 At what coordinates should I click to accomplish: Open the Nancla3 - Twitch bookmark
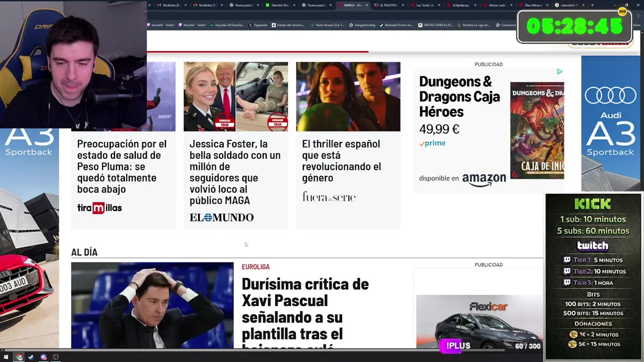[192, 25]
